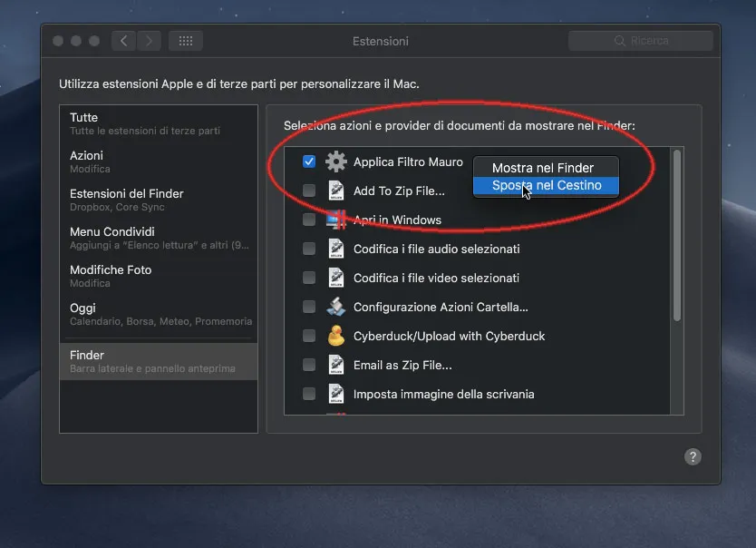756x548 pixels.
Task: Select the Apri in Windows icon
Action: [336, 220]
